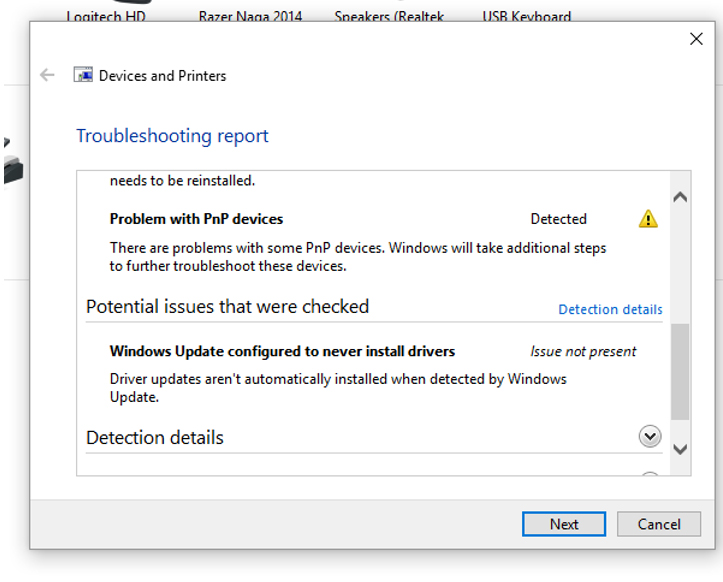Click the Cancel button
The image size is (723, 582).
[x=659, y=524]
